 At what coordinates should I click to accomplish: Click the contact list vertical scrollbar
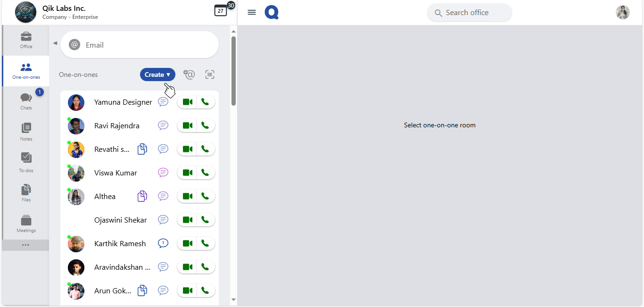point(233,71)
